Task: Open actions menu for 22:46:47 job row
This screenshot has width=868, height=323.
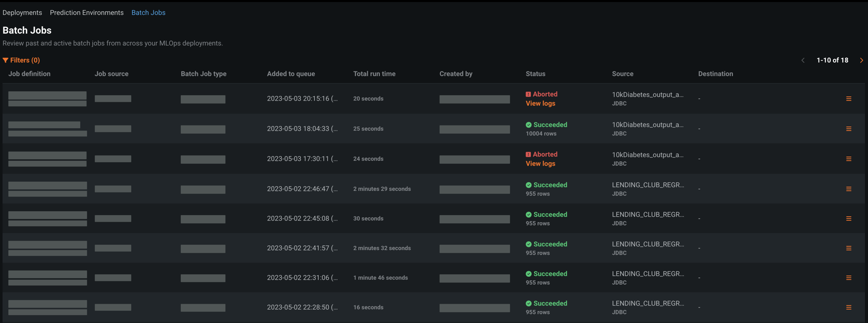Action: point(849,189)
